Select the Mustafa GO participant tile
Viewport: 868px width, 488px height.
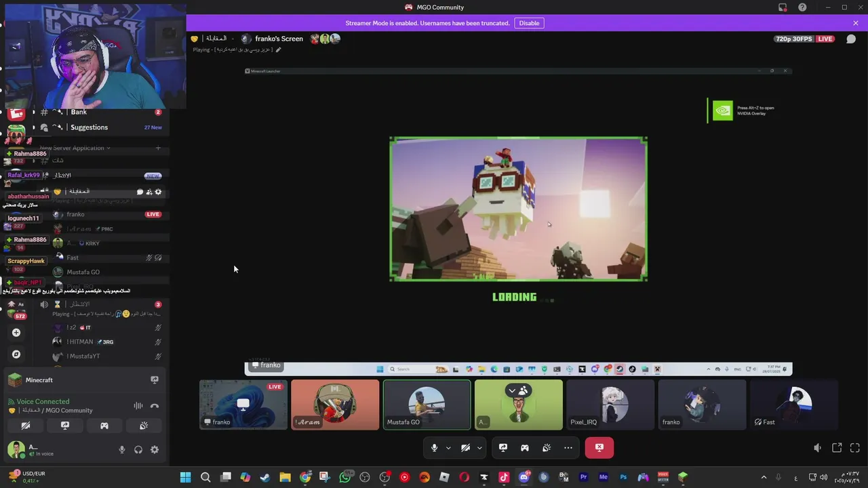(427, 405)
